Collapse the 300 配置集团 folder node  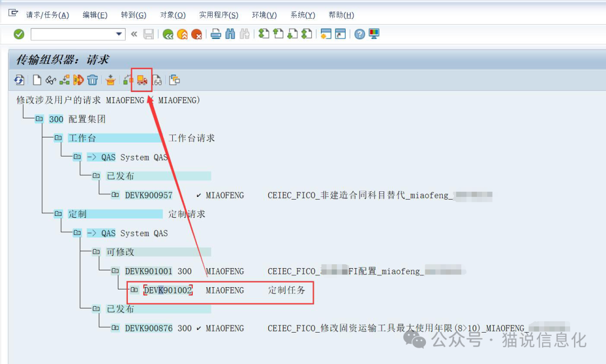39,119
